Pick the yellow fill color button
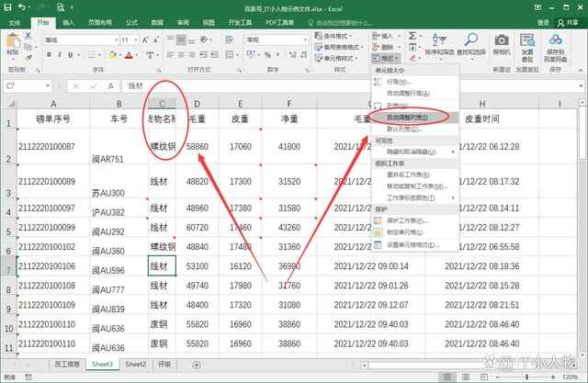Image resolution: width=588 pixels, height=383 pixels. (x=112, y=55)
